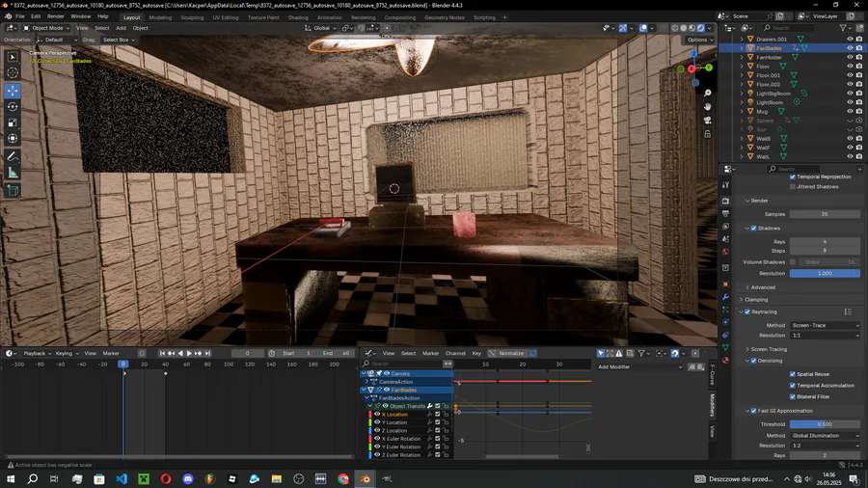Image resolution: width=868 pixels, height=488 pixels.
Task: Expand the FanHolder object in outliner
Action: (742, 58)
